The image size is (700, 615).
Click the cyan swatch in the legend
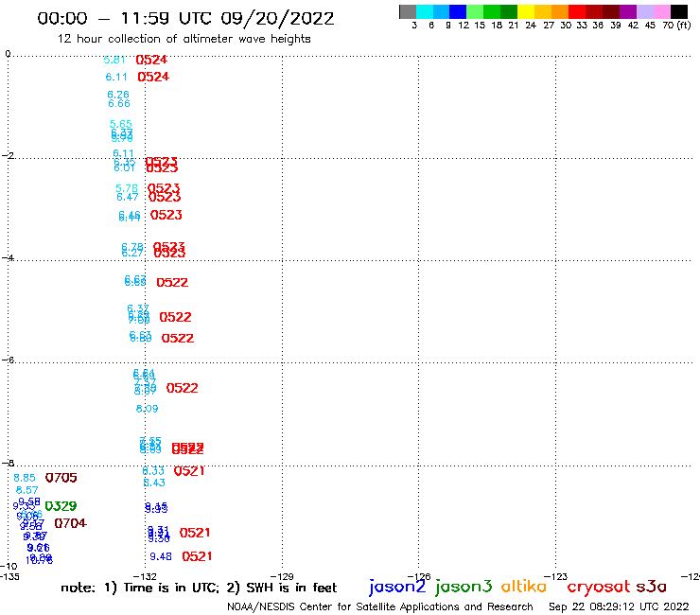point(425,11)
